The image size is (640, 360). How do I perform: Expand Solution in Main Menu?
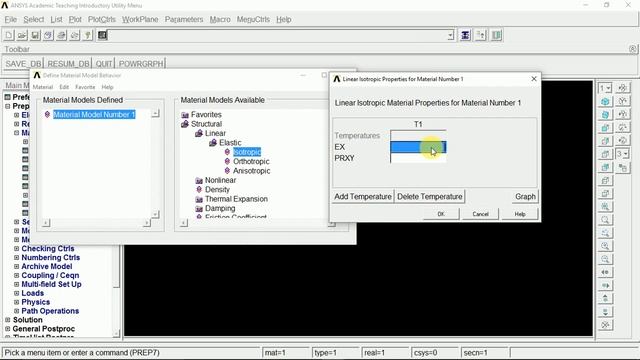(x=8, y=320)
